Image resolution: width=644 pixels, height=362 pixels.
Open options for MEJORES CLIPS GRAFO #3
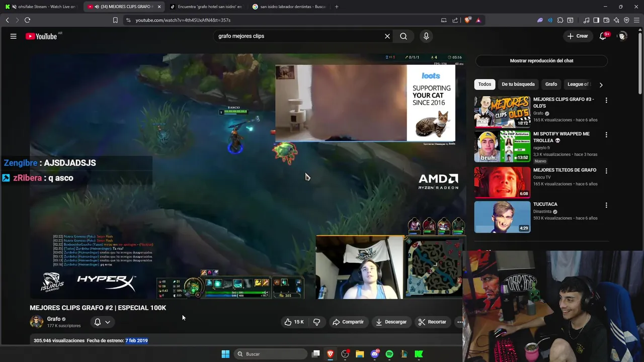pyautogui.click(x=606, y=101)
